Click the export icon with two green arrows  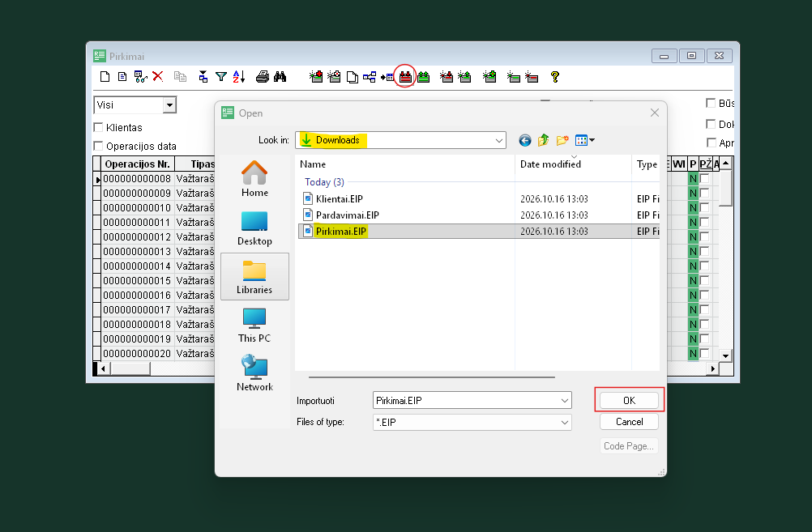(424, 77)
